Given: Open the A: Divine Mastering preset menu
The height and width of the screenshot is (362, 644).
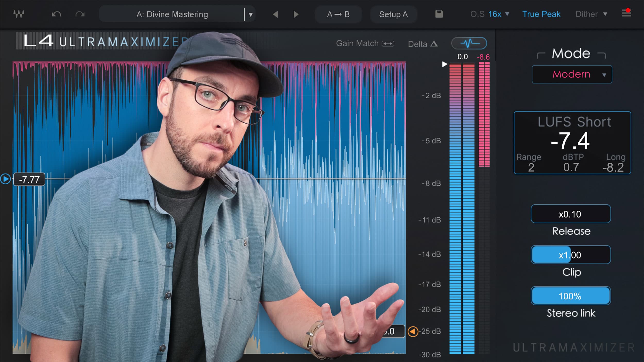Looking at the screenshot, I should (177, 14).
